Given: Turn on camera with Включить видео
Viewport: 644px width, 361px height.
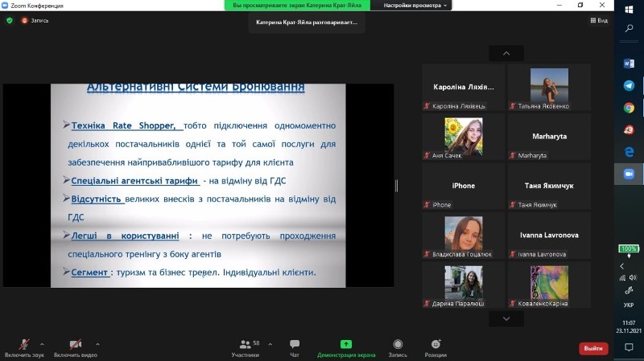Looking at the screenshot, I should 76,348.
